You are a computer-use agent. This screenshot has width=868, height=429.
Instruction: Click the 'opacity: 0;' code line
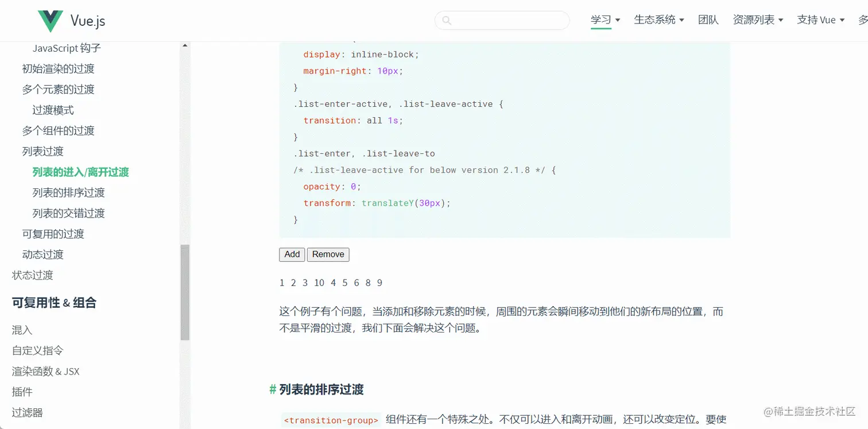[332, 187]
